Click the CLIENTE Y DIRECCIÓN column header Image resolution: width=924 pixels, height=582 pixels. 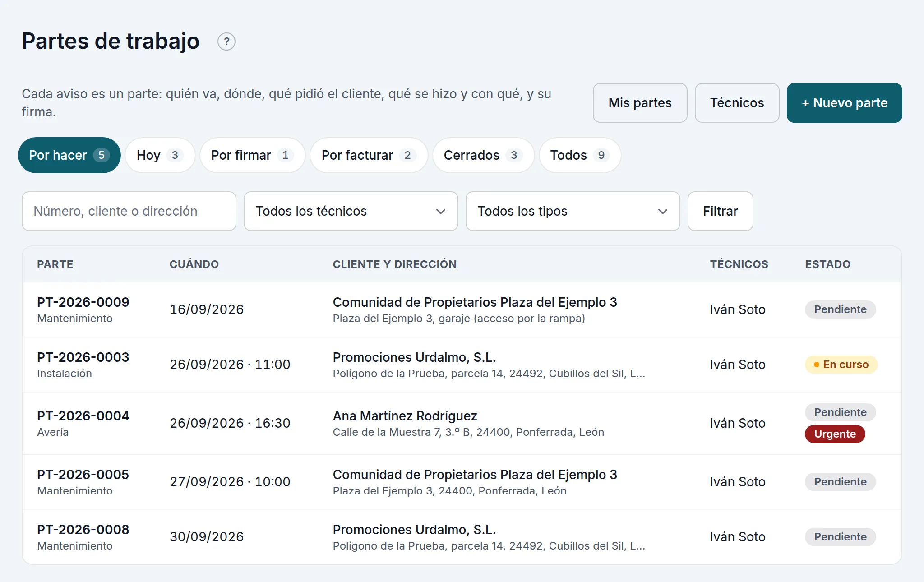click(394, 264)
